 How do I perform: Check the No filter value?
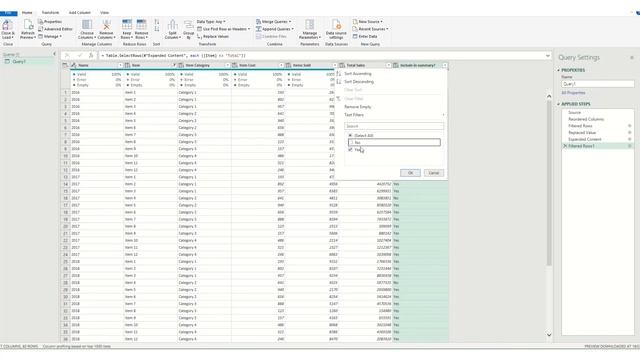[x=351, y=142]
